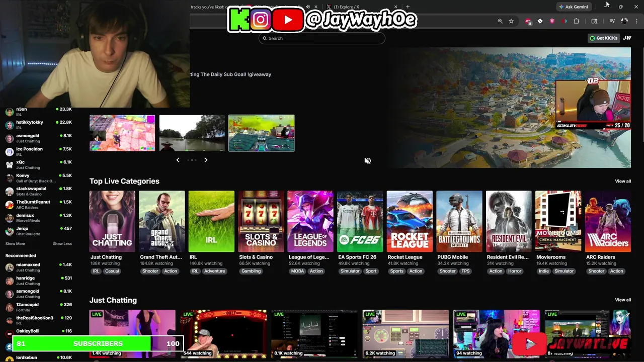Unmute the featured stream preview

pyautogui.click(x=368, y=161)
